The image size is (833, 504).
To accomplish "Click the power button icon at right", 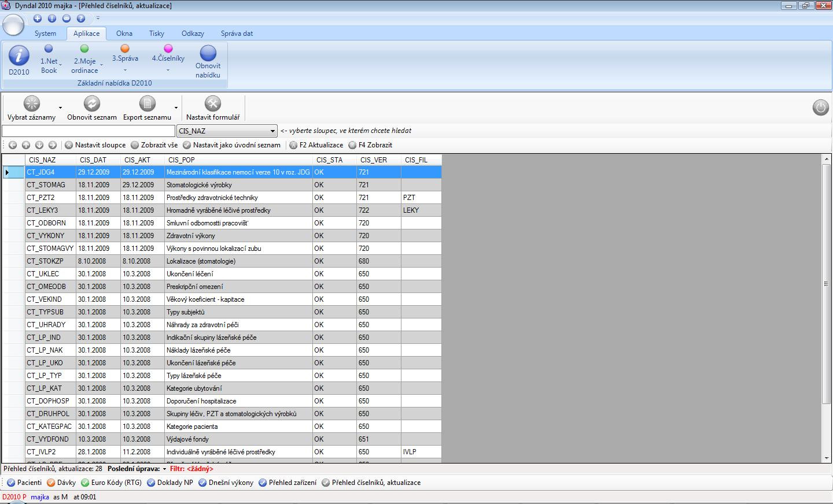I will point(820,108).
